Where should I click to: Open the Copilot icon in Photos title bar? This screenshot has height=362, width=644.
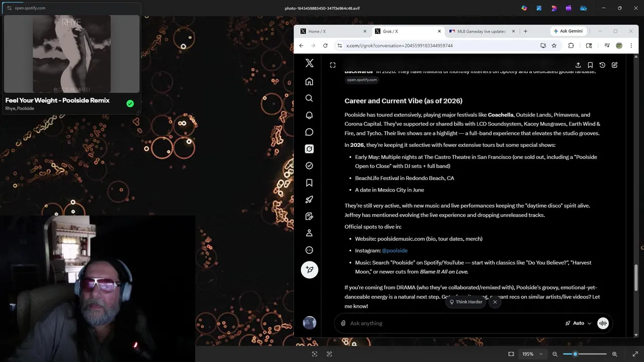click(x=524, y=8)
